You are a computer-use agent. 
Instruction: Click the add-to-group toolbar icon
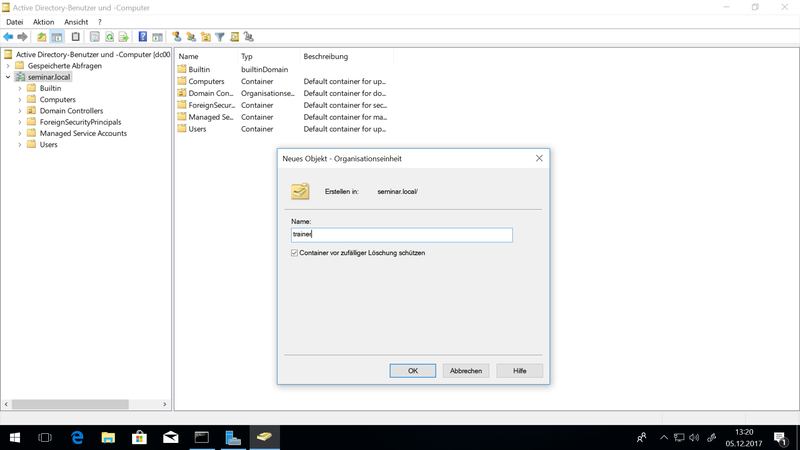(248, 37)
